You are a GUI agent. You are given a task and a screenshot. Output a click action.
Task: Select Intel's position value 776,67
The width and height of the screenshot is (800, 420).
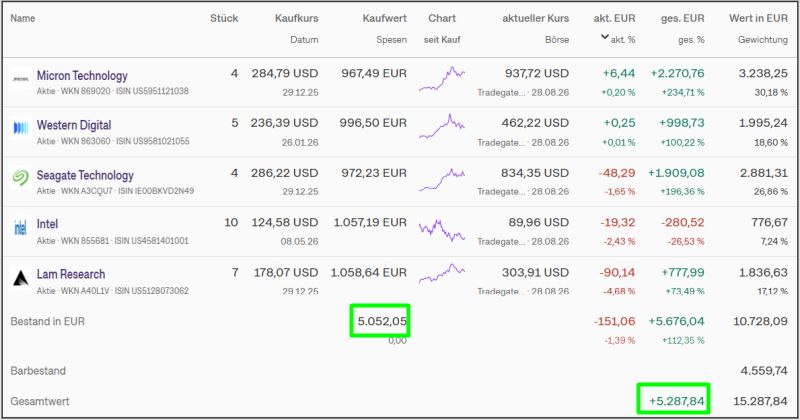point(769,223)
